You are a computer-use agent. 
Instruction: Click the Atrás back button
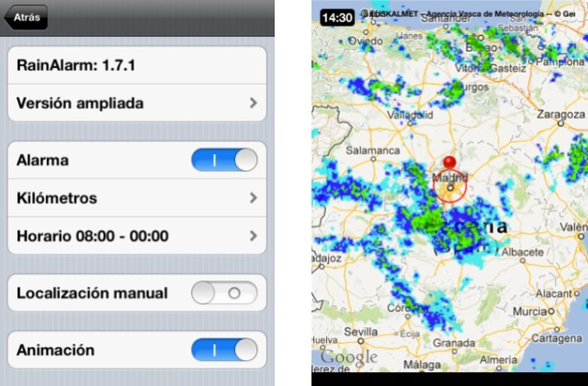[25, 17]
